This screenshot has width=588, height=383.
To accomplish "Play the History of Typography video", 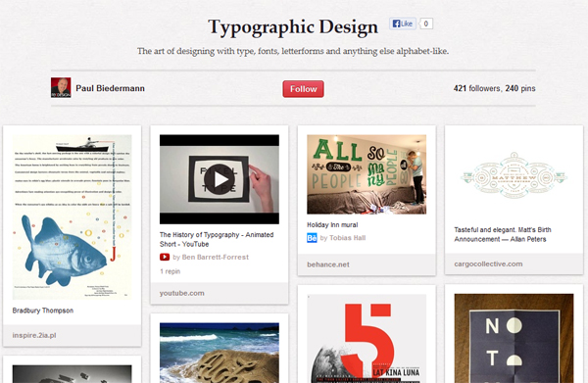I will [220, 179].
